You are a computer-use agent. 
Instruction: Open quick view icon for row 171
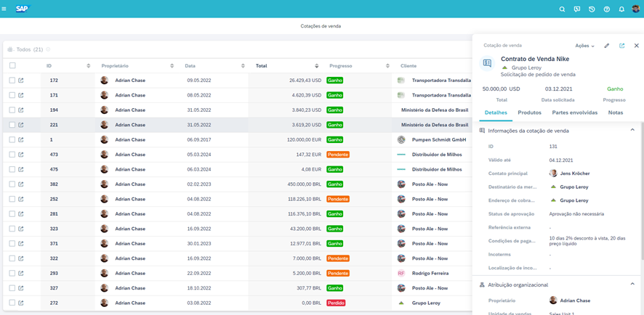point(21,95)
